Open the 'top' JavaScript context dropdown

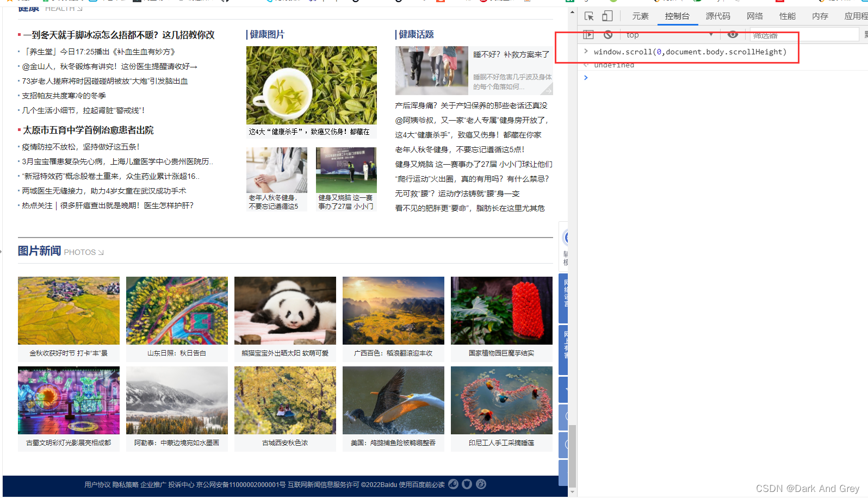[x=669, y=35]
